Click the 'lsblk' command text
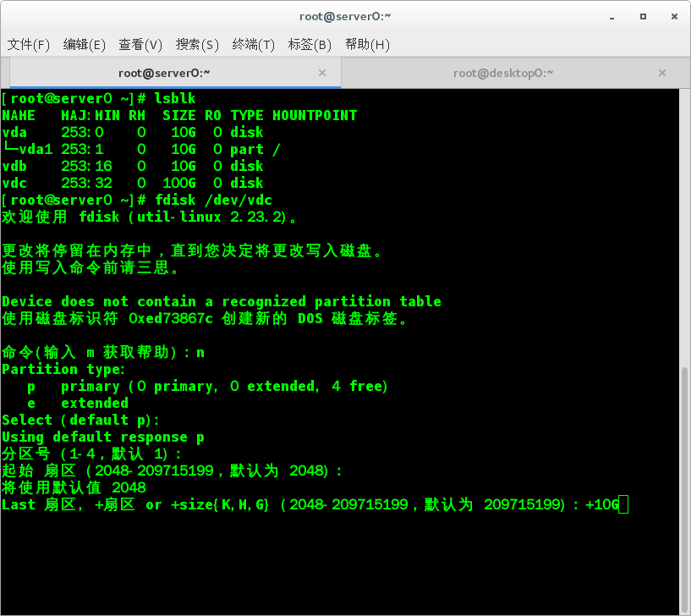Screen dimensions: 691x616 pyautogui.click(x=175, y=98)
